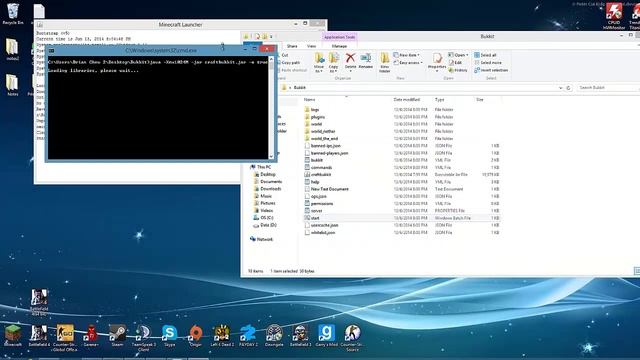Launch the Origin desktop shortcut
640x360 pixels.
[196, 336]
